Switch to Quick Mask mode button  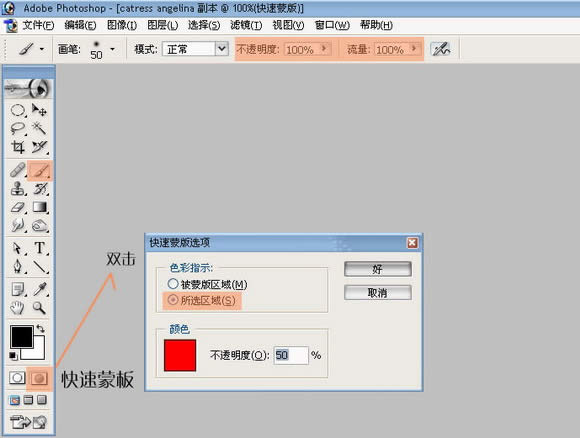(x=39, y=378)
